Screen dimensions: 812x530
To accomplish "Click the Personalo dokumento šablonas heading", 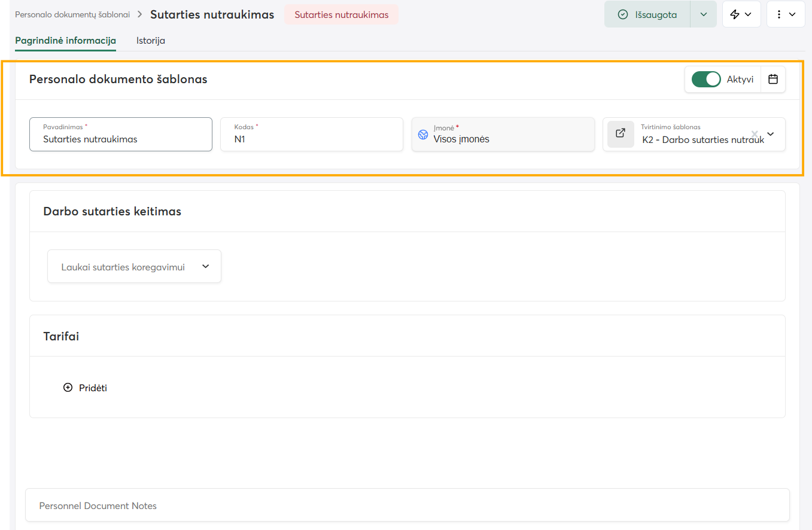I will pyautogui.click(x=118, y=79).
